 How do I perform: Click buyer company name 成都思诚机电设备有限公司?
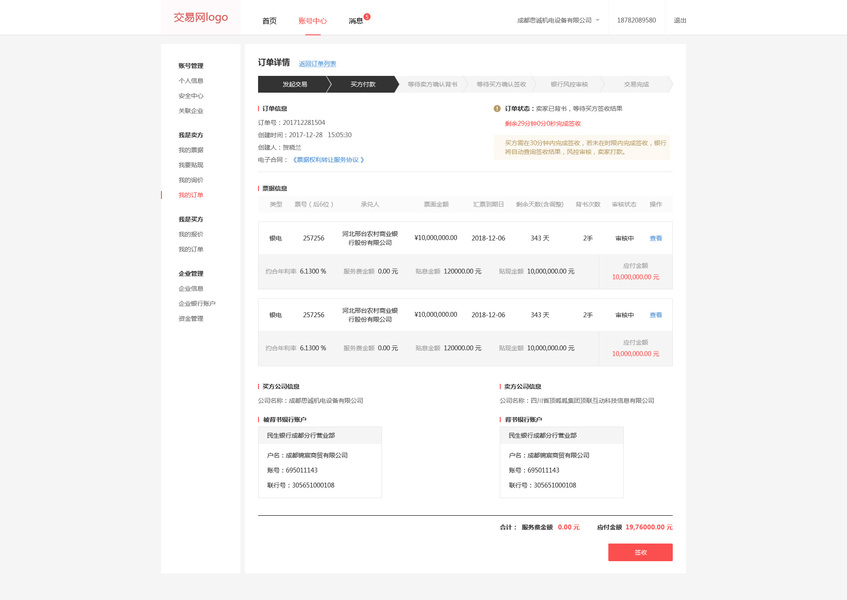[326, 401]
